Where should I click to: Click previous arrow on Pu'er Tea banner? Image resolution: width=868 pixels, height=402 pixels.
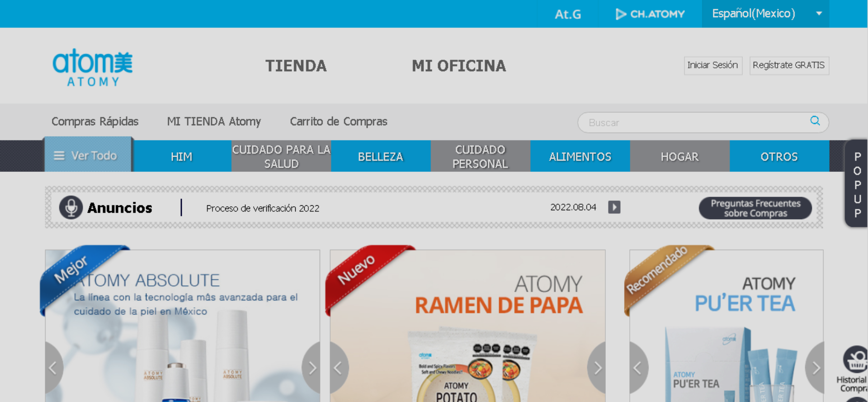638,368
